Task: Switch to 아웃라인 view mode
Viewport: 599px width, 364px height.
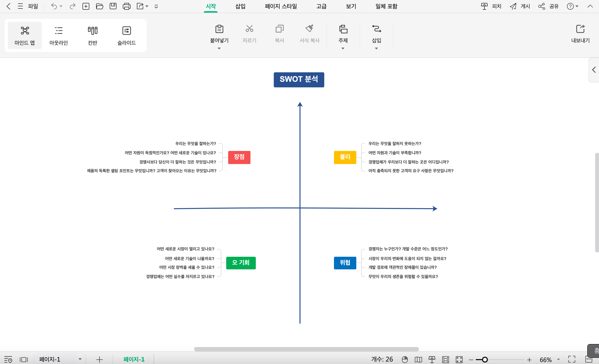Action: 58,35
